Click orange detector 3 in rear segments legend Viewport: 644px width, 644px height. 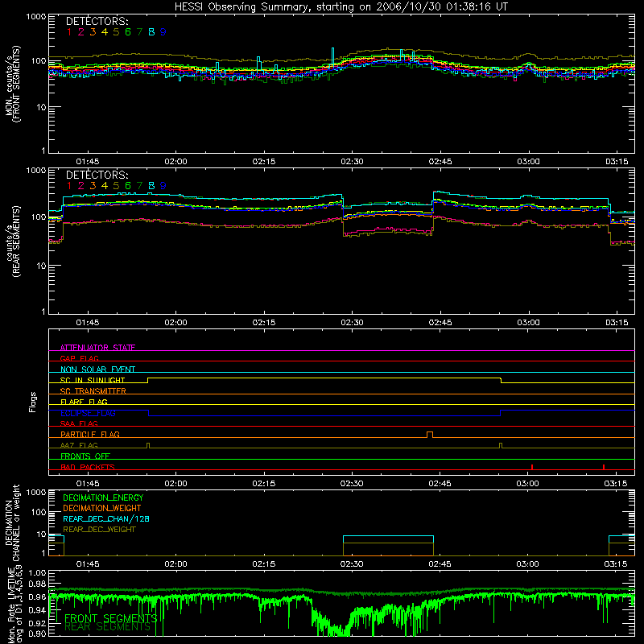pos(93,186)
